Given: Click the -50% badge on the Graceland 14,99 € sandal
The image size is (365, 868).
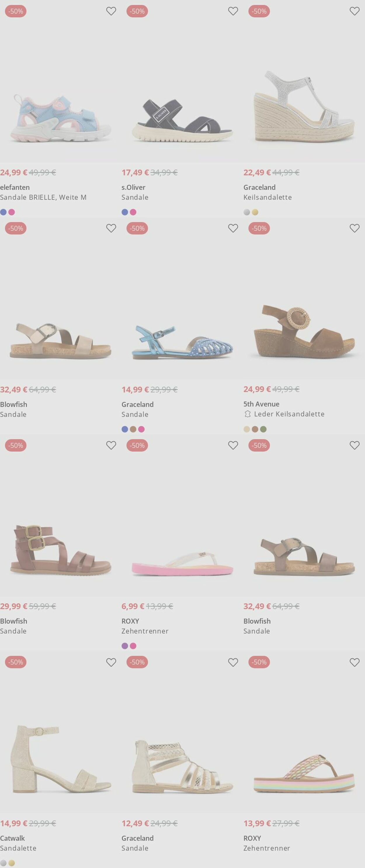Looking at the screenshot, I should [x=137, y=228].
